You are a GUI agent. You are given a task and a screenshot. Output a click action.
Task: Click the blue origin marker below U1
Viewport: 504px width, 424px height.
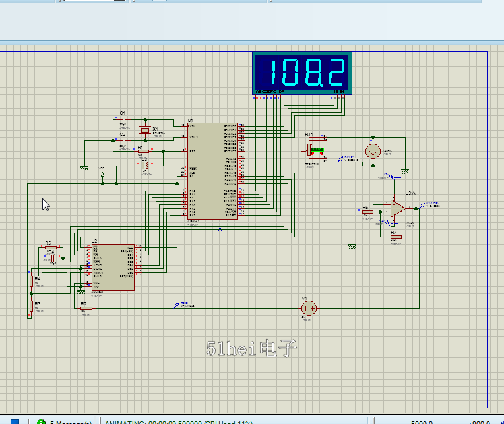(x=220, y=229)
